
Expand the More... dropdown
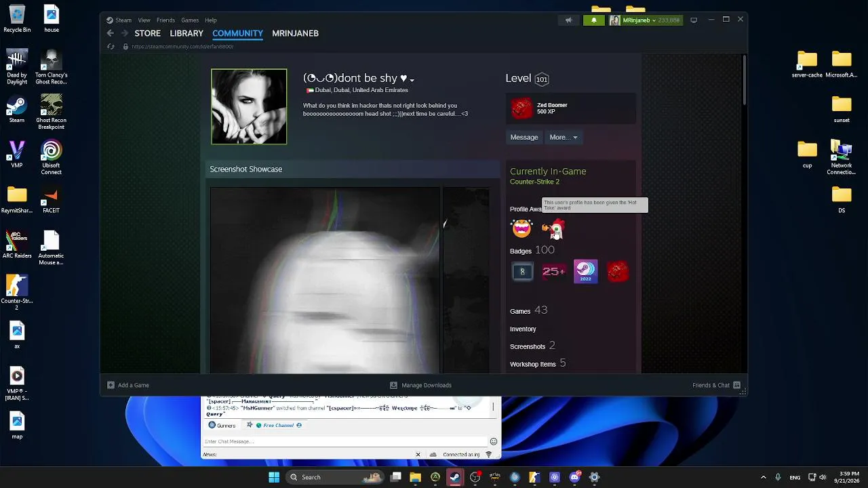tap(564, 137)
